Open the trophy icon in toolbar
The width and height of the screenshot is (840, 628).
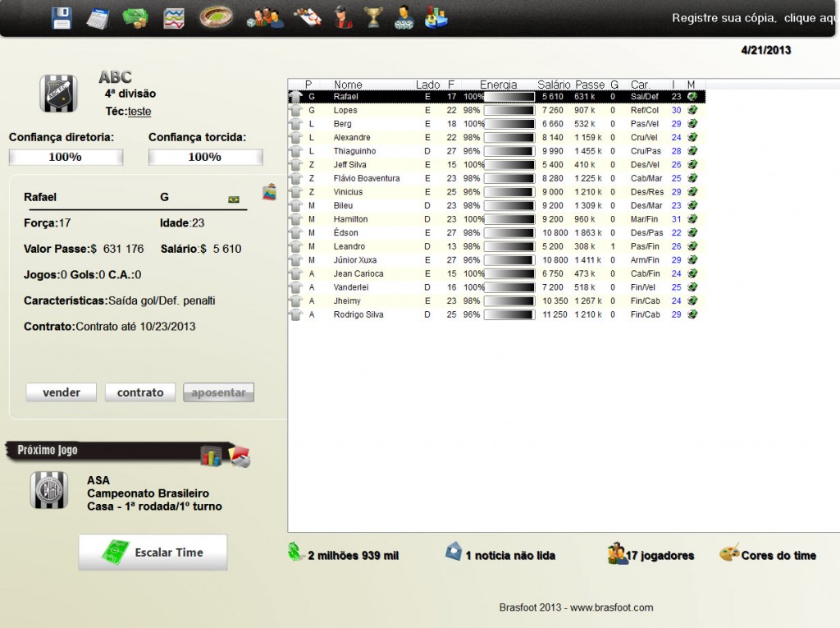(374, 17)
